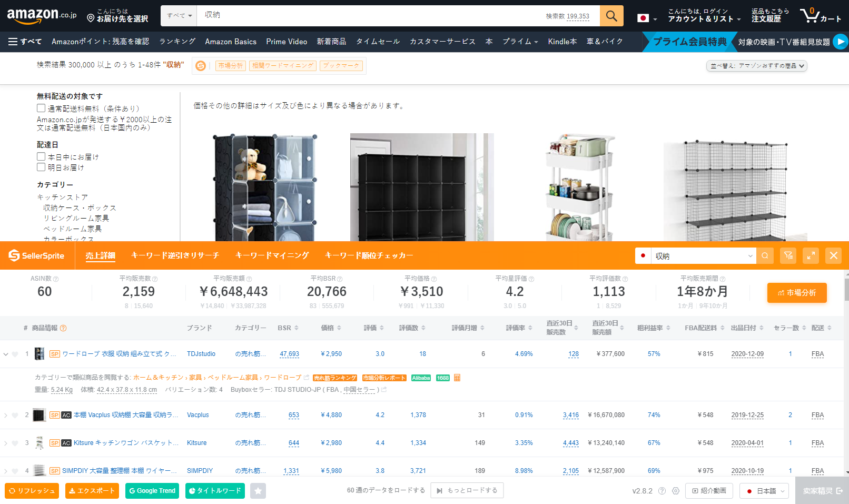Viewport: 849px width, 504px height.
Task: Expand row 3 Kitsure details chevron
Action: click(x=6, y=443)
